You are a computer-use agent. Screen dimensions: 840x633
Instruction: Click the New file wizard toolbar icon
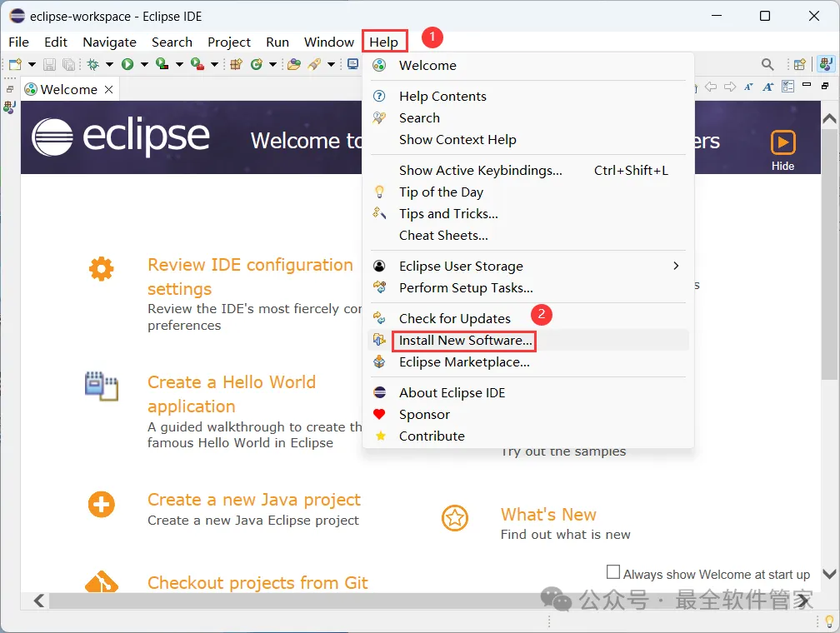16,64
